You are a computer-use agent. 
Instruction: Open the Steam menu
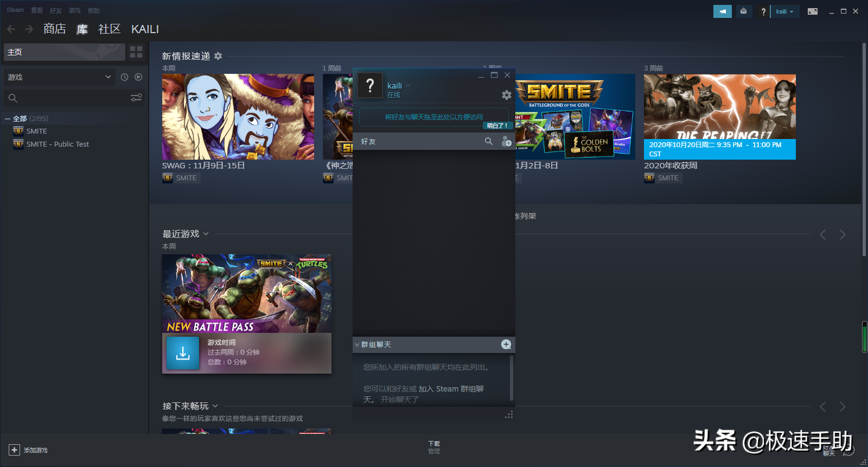[x=15, y=10]
